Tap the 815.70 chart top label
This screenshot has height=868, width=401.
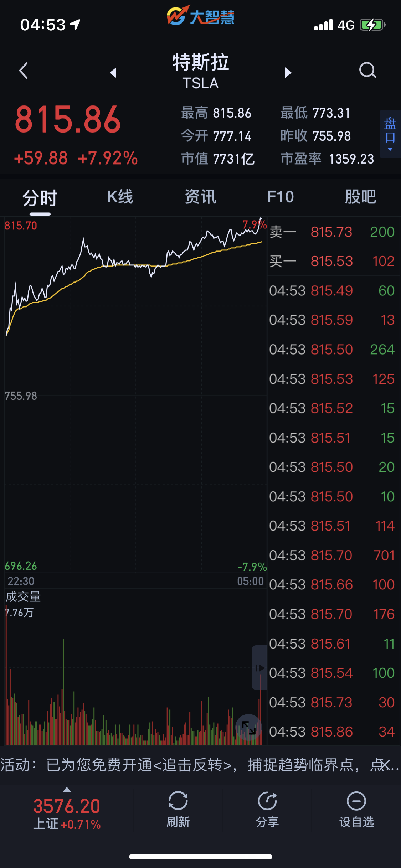click(21, 226)
